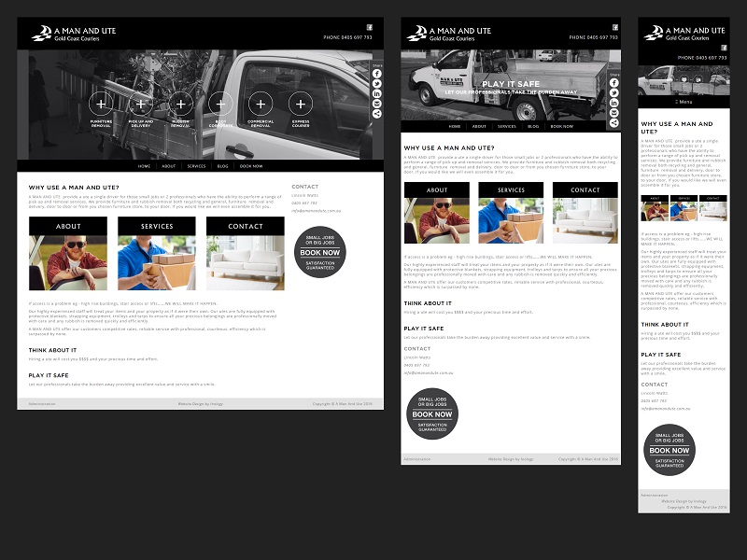The width and height of the screenshot is (747, 560).
Task: Select the Commercial Removal plus circle icon
Action: tap(261, 105)
